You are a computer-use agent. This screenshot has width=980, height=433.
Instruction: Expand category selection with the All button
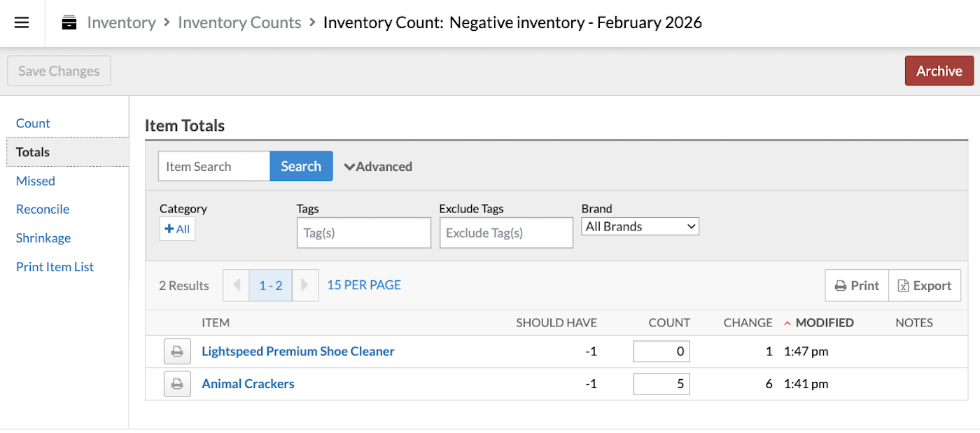click(177, 228)
